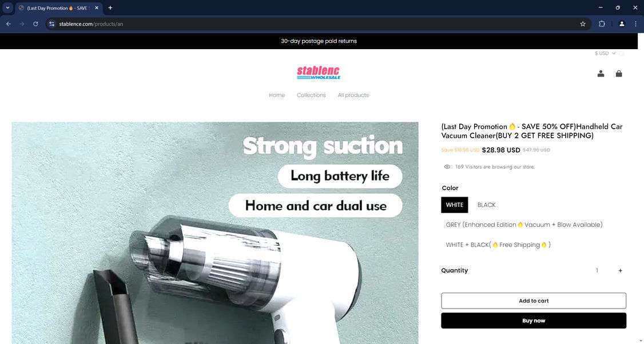Open the Collections menu item

[311, 95]
